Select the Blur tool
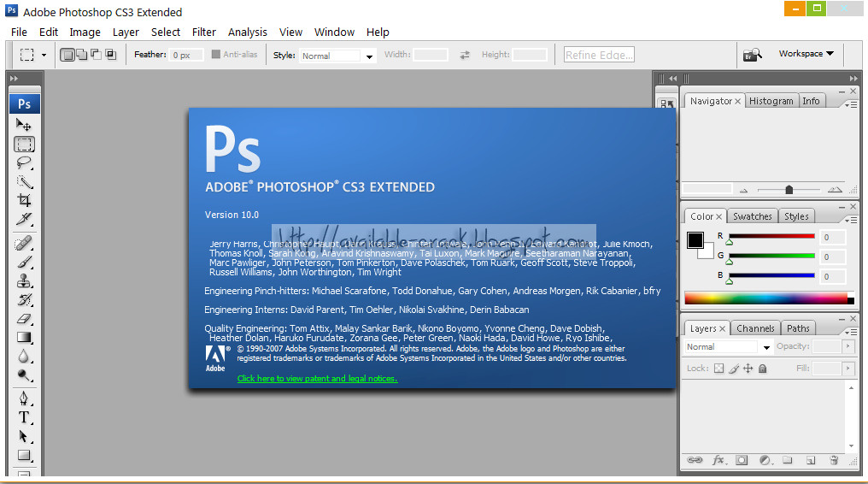 pos(24,356)
